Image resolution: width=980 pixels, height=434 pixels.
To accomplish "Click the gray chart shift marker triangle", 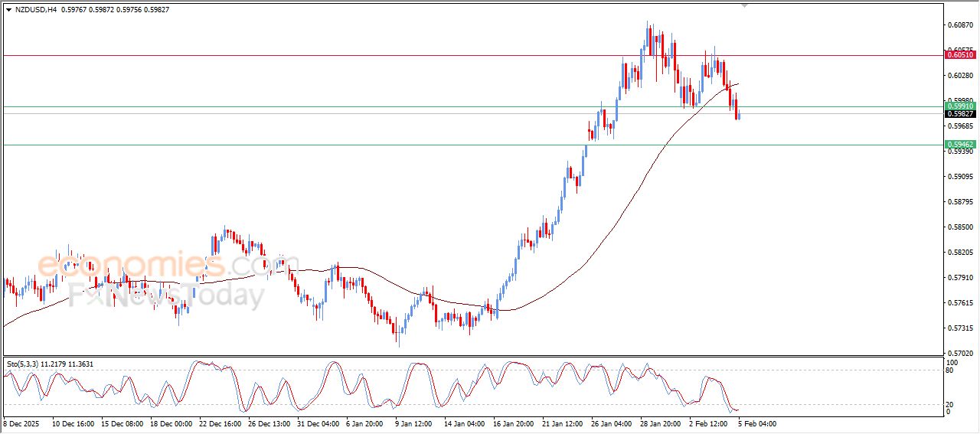I will tap(744, 5).
